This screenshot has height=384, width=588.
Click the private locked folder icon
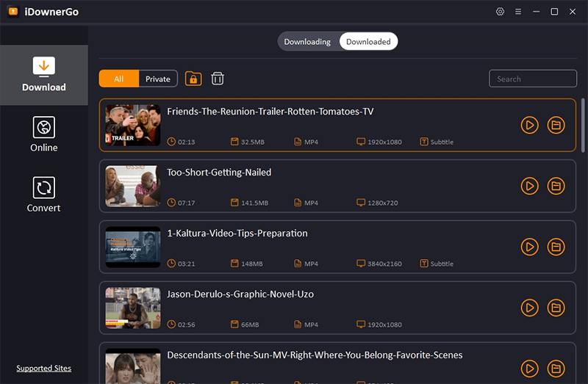193,79
